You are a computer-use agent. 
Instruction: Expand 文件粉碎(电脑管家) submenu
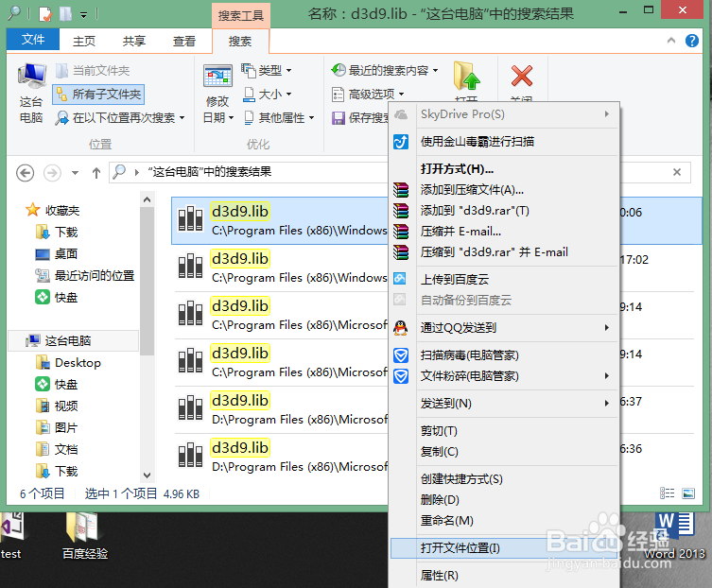504,376
